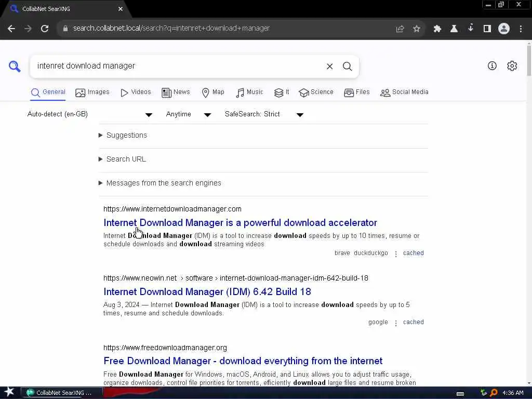Open the user profile avatar

click(504, 29)
